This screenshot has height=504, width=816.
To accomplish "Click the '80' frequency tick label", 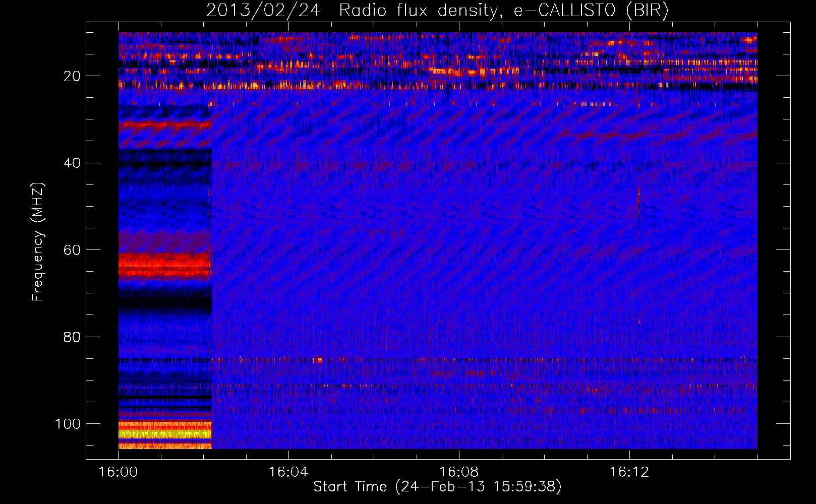I will click(72, 337).
